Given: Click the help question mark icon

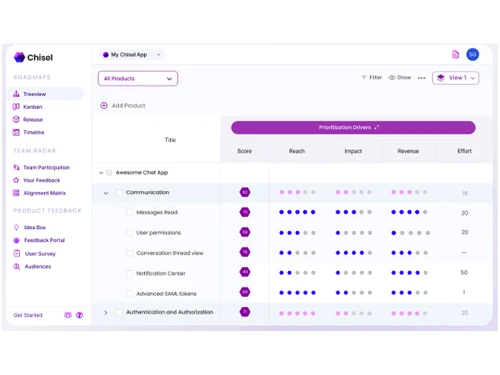Looking at the screenshot, I should pyautogui.click(x=79, y=315).
